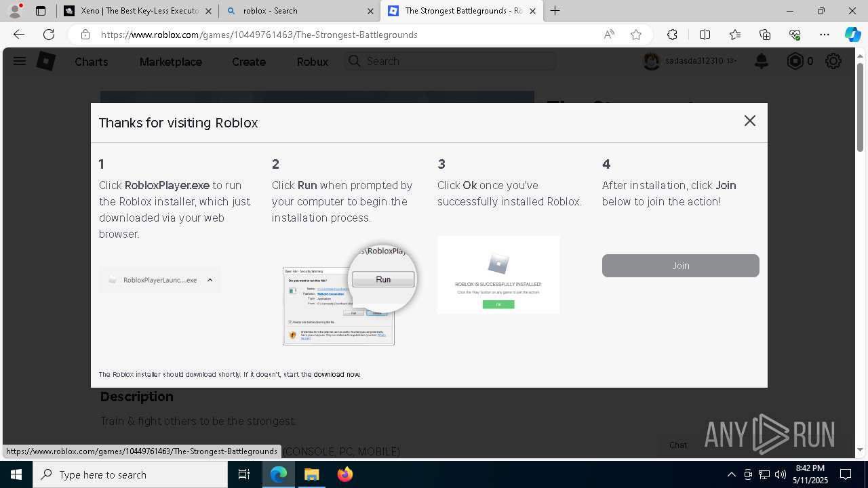Viewport: 868px width, 488px height.
Task: Enable split screen view
Action: (x=705, y=35)
